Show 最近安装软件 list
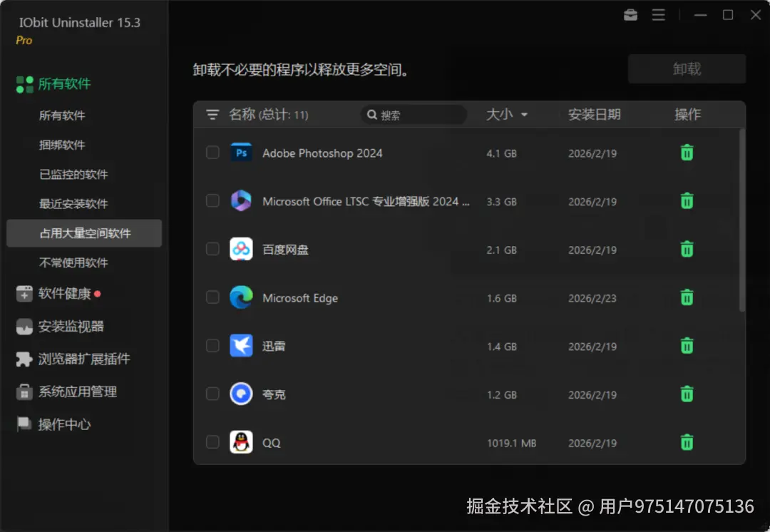The width and height of the screenshot is (770, 532). tap(73, 204)
